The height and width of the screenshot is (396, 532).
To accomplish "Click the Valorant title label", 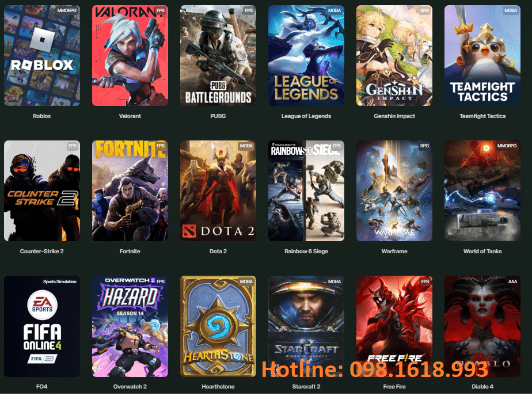I will (x=130, y=116).
